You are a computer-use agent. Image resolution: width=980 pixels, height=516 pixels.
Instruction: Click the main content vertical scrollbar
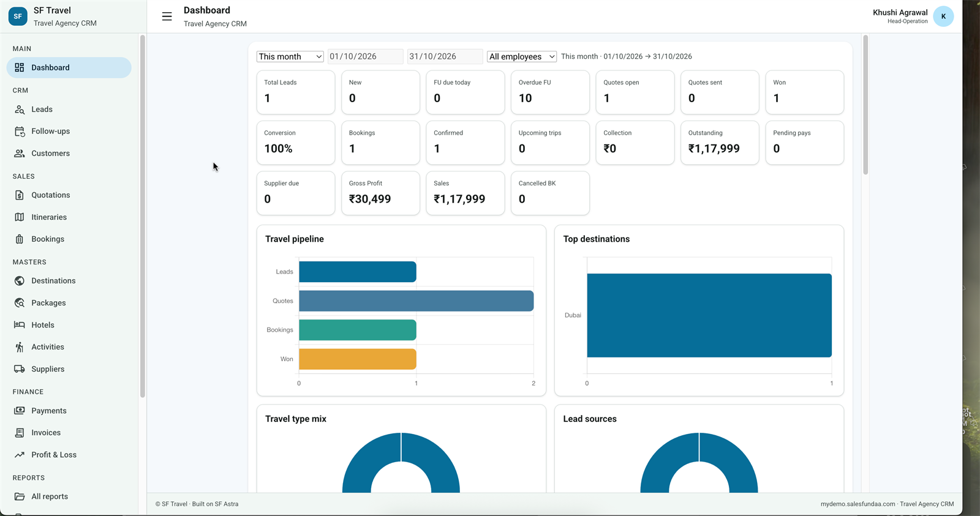[x=865, y=105]
